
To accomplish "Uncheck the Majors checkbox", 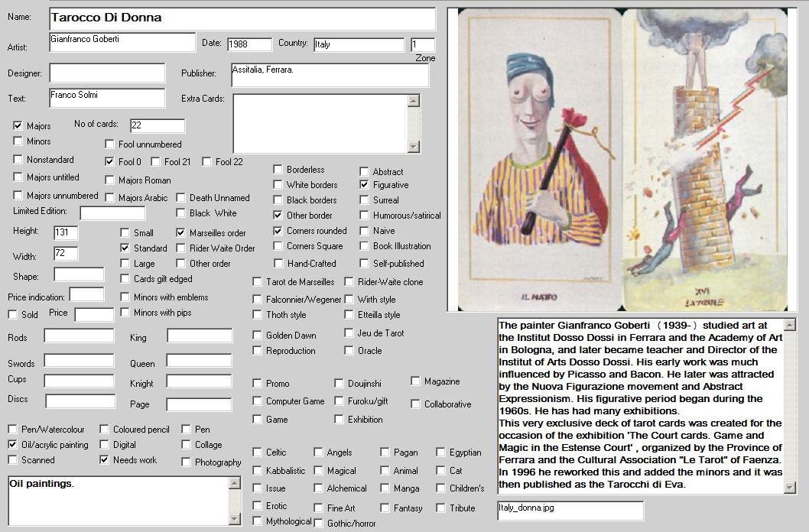I will click(x=18, y=125).
